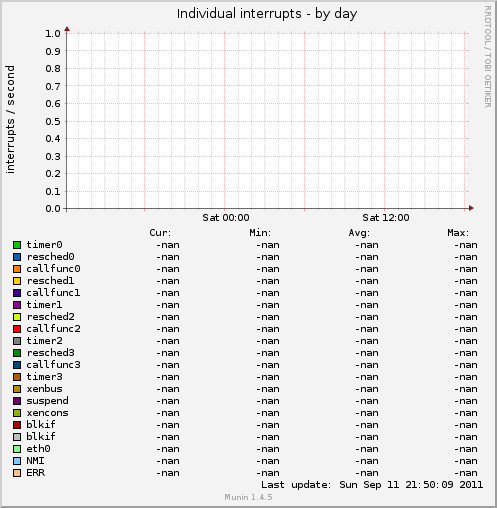The height and width of the screenshot is (508, 497).
Task: Click the Sat 12:00 axis label
Action: (x=386, y=218)
